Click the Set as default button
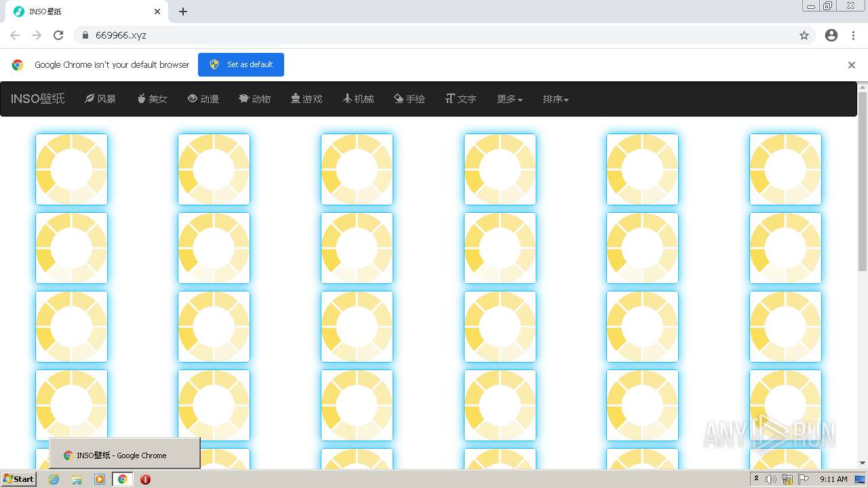 pyautogui.click(x=241, y=64)
